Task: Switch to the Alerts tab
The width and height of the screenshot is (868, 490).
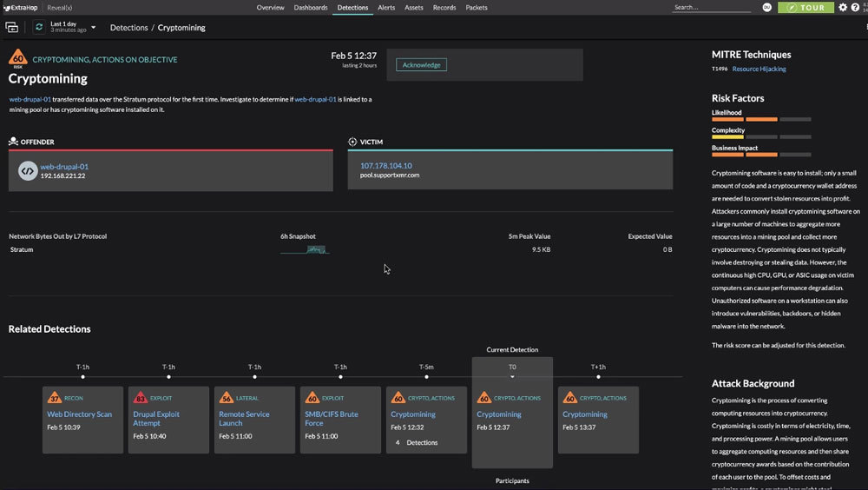Action: [386, 8]
